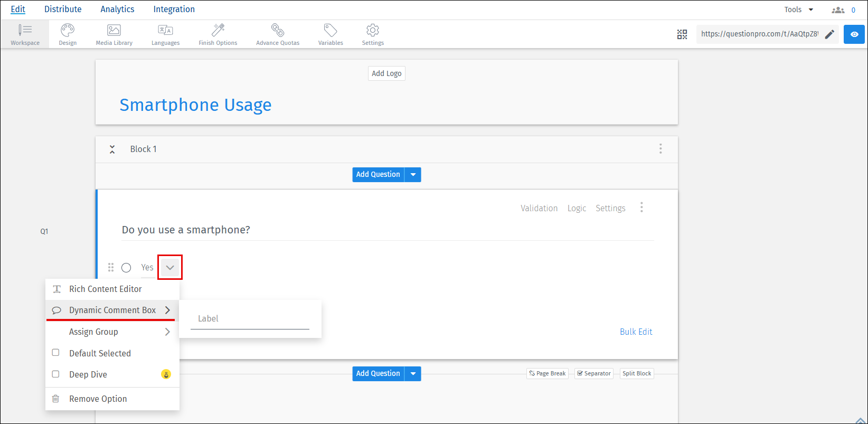Open the Design palette icon

pyautogui.click(x=68, y=34)
